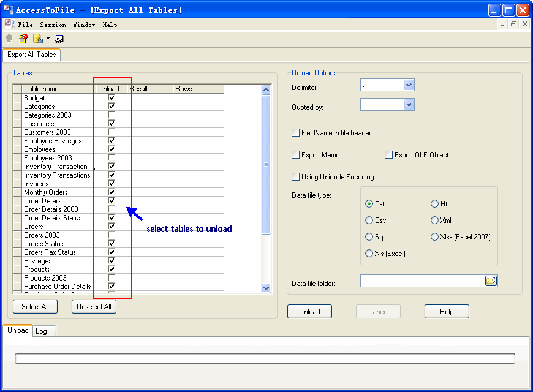Image resolution: width=533 pixels, height=392 pixels.
Task: Select Csv data file type
Action: pos(369,221)
